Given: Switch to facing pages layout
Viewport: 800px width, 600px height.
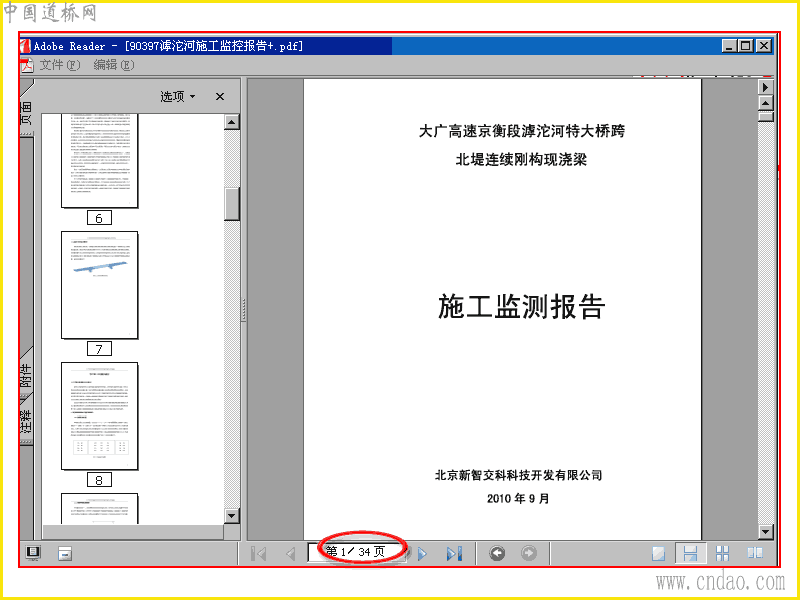Looking at the screenshot, I should [755, 554].
